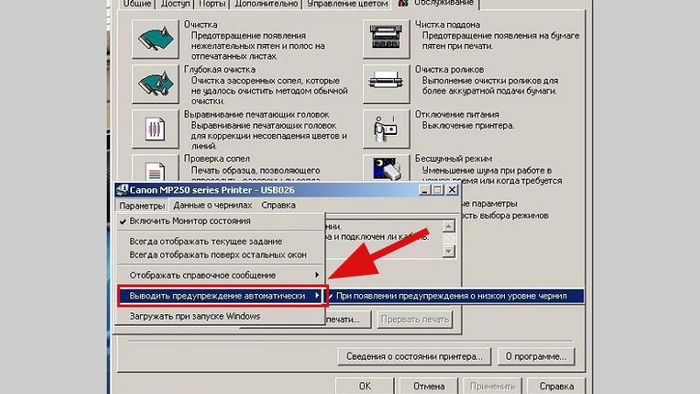Switch to the Управление цветом tab
Screen dimensions: 700x394
click(347, 4)
